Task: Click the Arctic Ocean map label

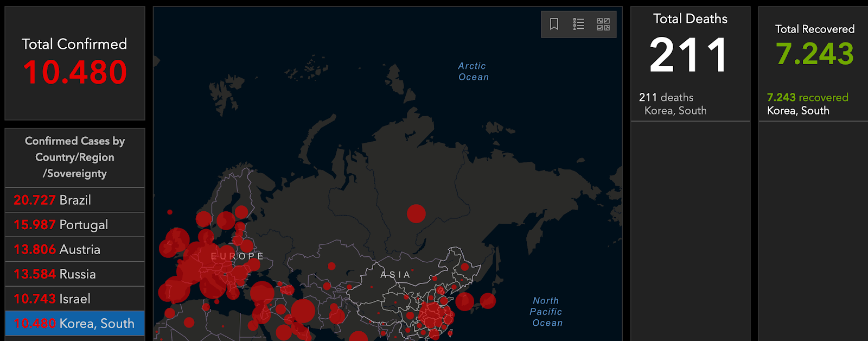Action: tap(473, 71)
